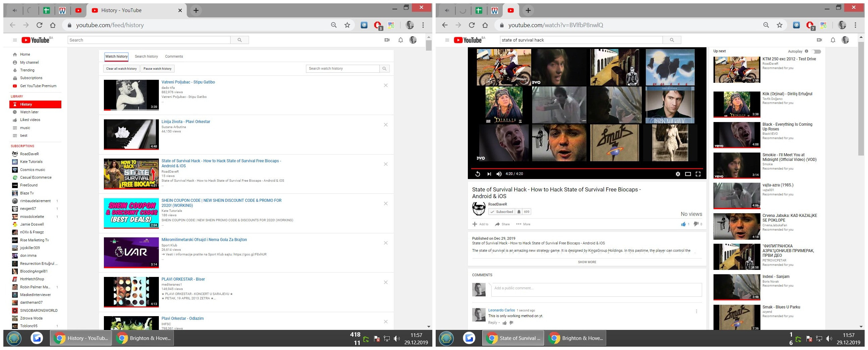Remove Vatreni Poljubac video from history
868x350 pixels.
[385, 85]
